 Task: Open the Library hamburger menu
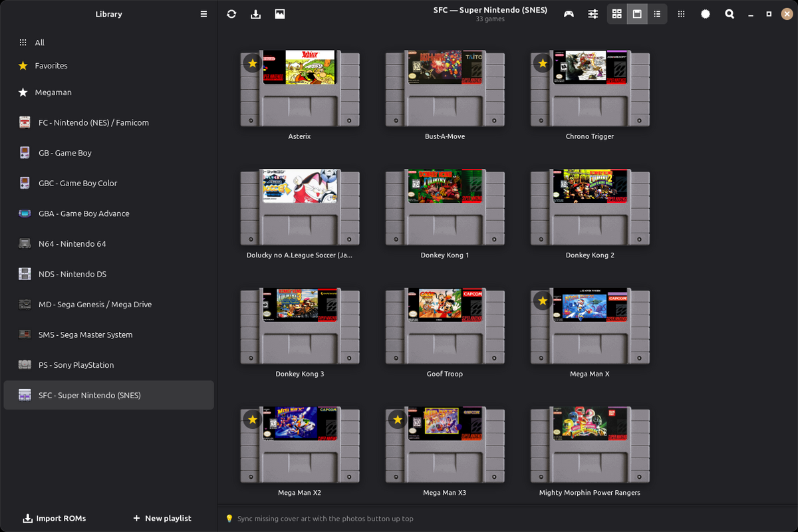pyautogui.click(x=203, y=14)
